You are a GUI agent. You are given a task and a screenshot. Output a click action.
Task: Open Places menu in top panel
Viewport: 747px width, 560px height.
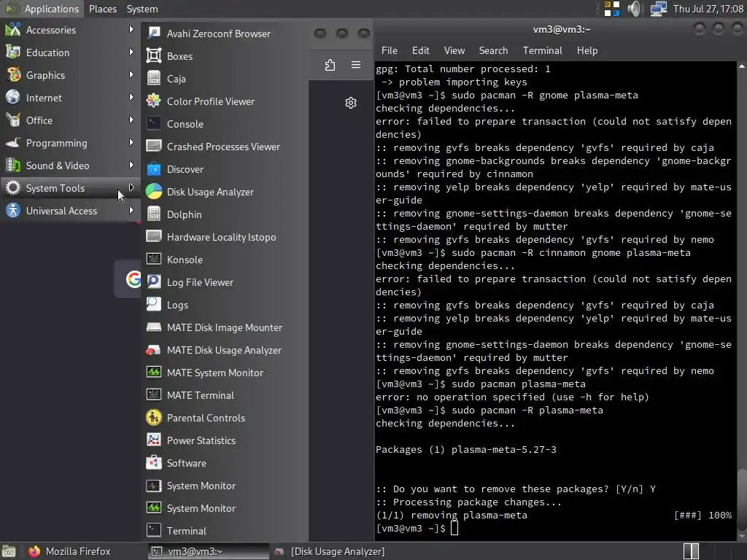tap(102, 9)
